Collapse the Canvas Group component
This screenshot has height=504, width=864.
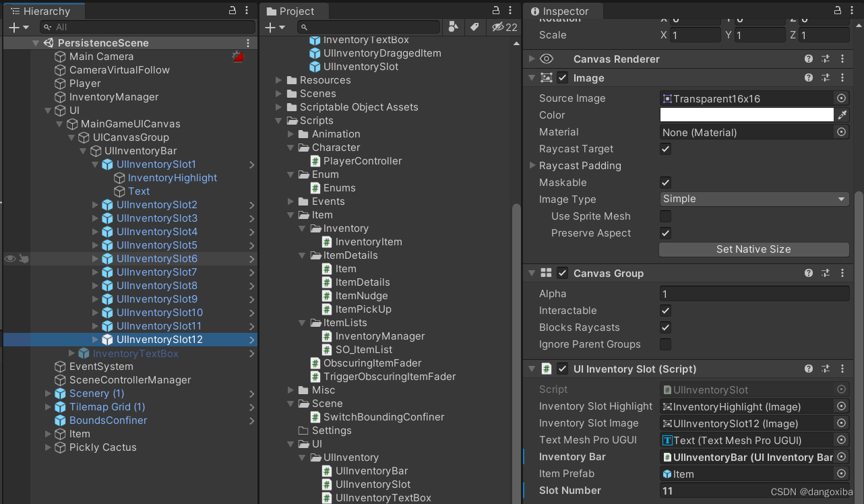click(x=532, y=274)
